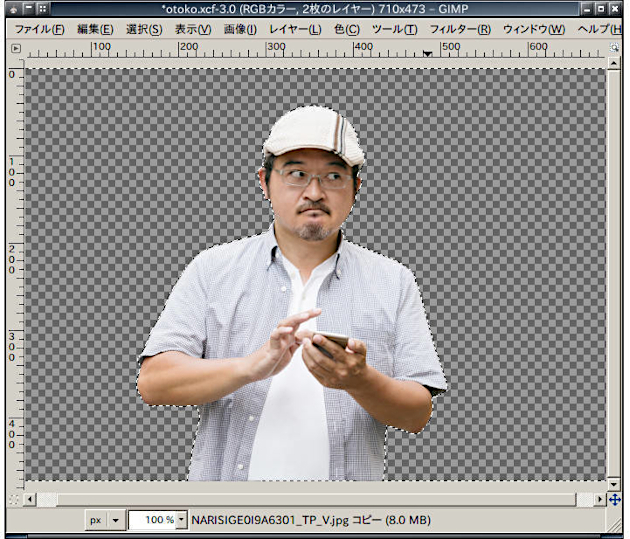Click the third button at title bar left
630x539 pixels.
[x=43, y=8]
